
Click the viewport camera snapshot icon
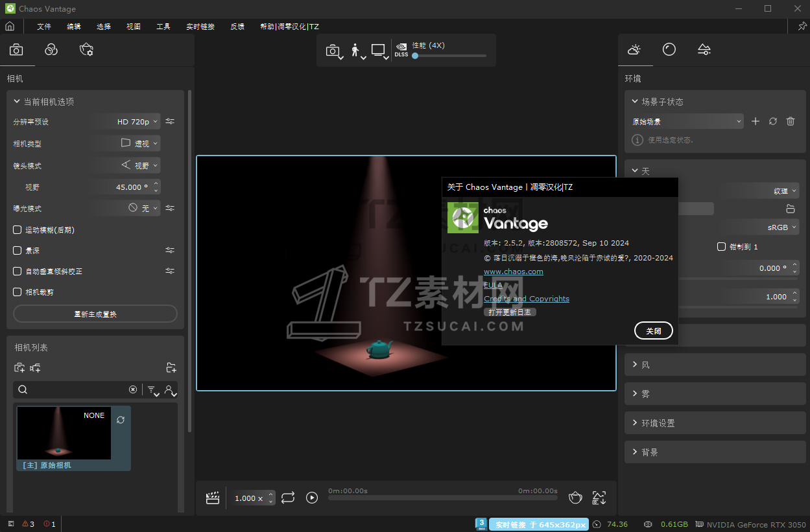point(333,51)
